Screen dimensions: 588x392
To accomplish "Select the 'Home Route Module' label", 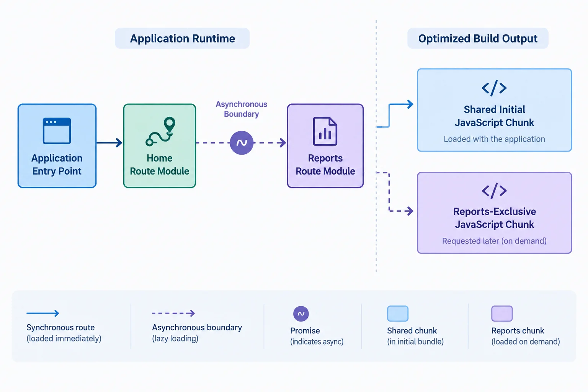I will click(x=160, y=165).
